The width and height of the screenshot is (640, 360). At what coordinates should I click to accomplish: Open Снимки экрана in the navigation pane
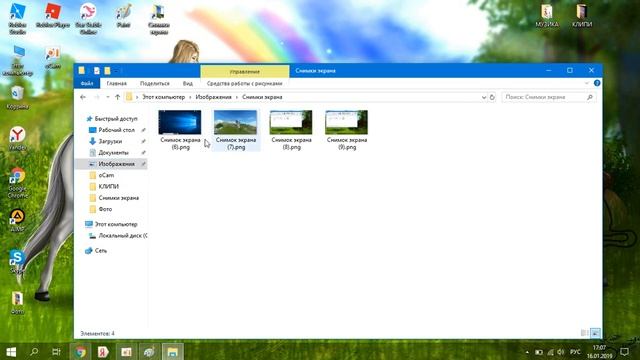[x=118, y=198]
